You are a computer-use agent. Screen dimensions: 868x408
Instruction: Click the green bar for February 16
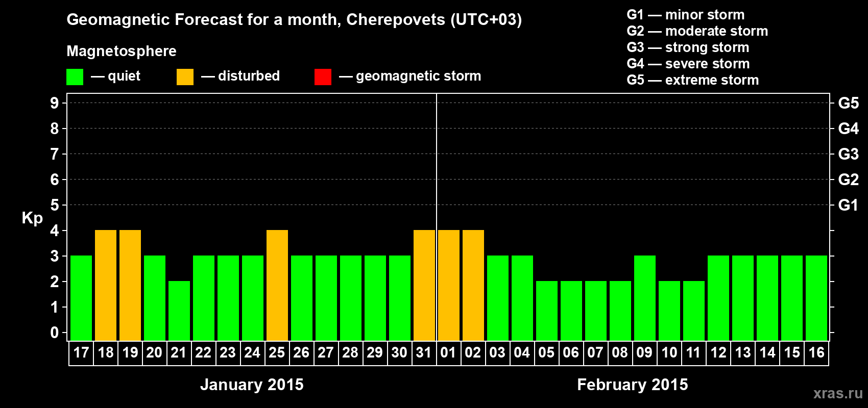(816, 298)
